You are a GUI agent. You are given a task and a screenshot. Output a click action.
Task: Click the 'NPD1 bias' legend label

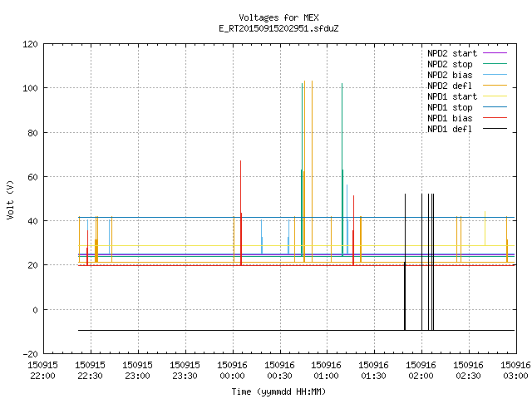pyautogui.click(x=450, y=118)
